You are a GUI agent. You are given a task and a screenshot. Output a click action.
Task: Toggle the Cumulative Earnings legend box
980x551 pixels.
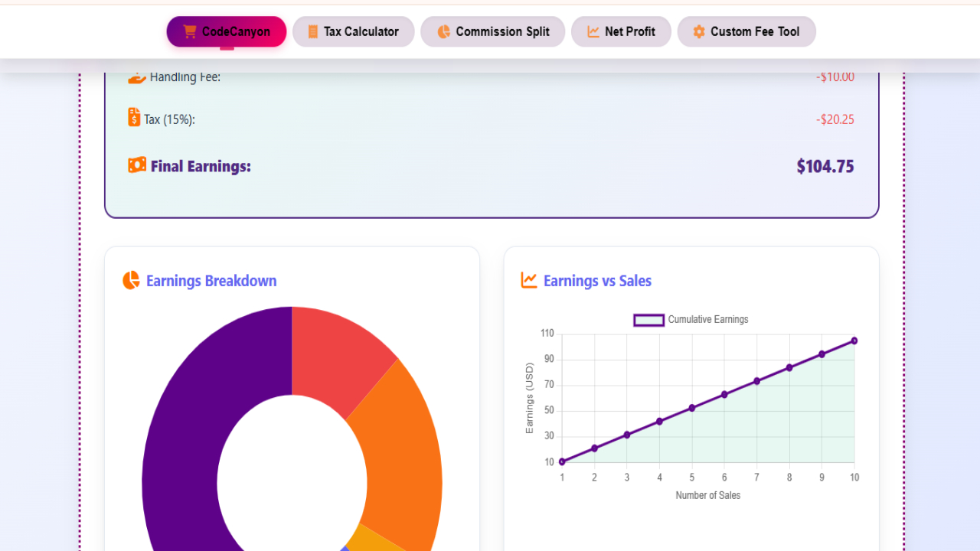[648, 320]
